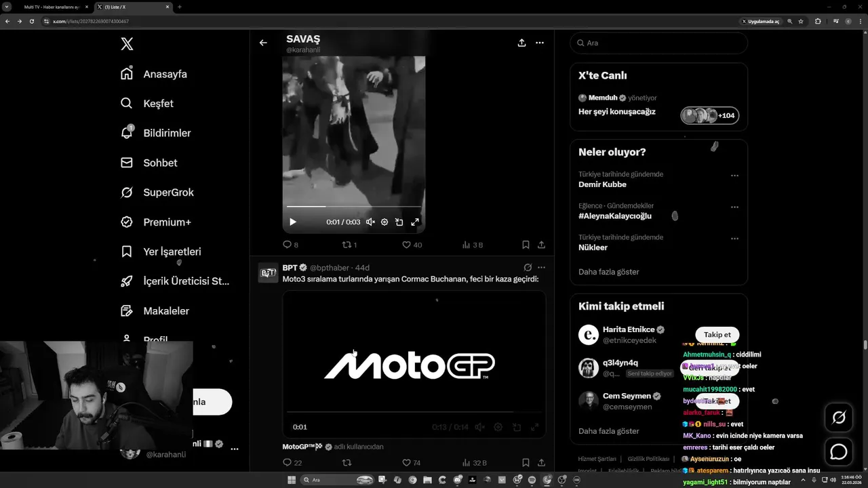This screenshot has height=488, width=868.
Task: Open SuperGrok from sidebar
Action: [157, 192]
